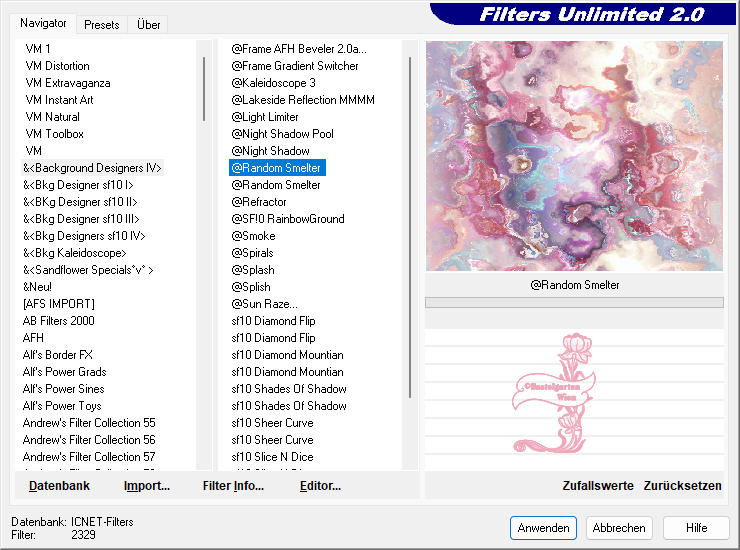Choose &<Sandflower Specials°v° > category

pos(88,270)
